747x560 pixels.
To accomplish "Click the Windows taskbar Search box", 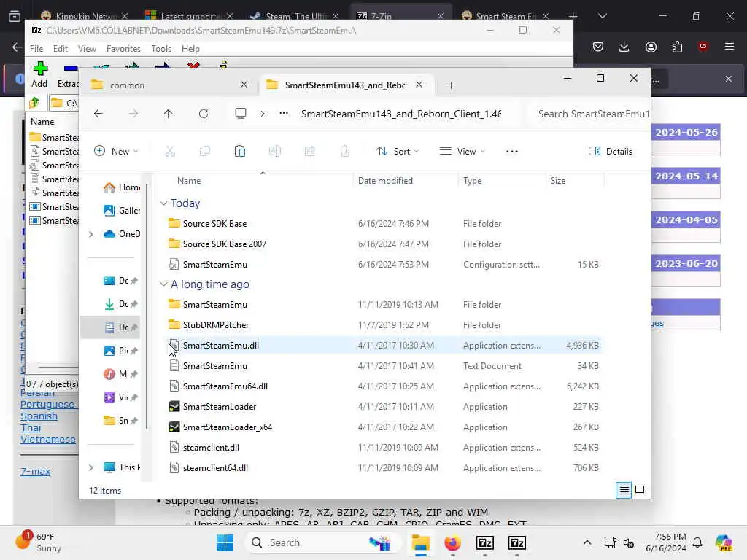I will [323, 542].
